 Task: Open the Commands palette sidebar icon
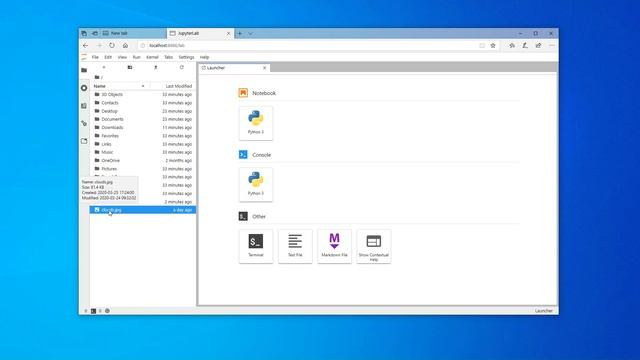pyautogui.click(x=84, y=106)
